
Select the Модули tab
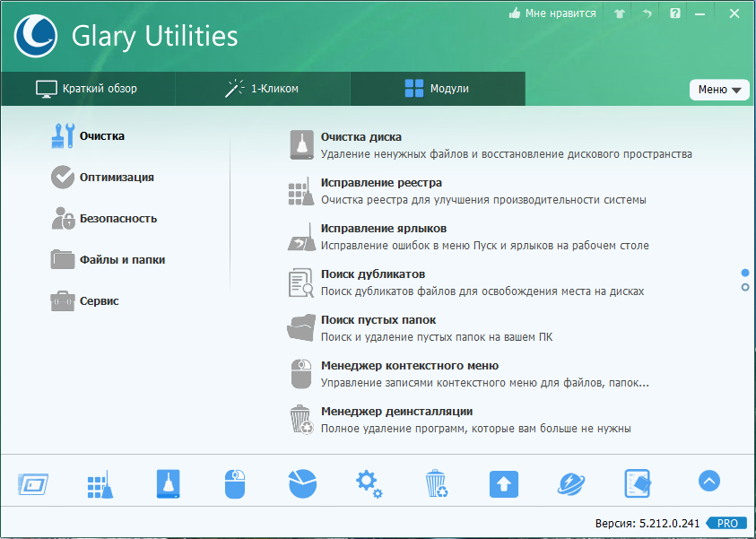click(x=438, y=89)
